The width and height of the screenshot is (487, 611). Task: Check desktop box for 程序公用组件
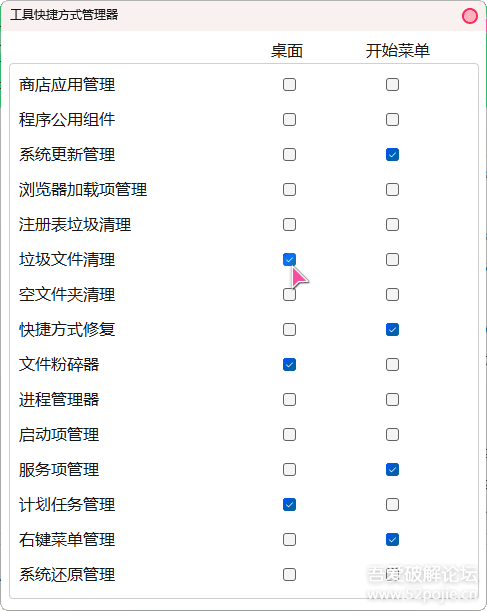point(289,120)
